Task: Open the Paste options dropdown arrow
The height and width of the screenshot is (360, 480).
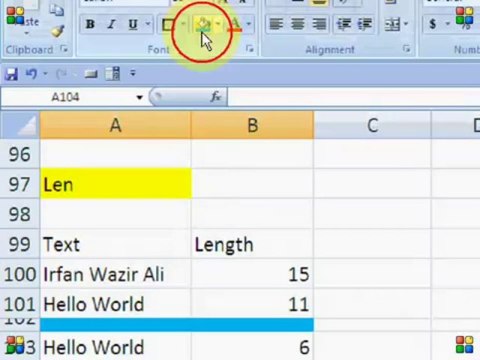Action: [x=27, y=34]
